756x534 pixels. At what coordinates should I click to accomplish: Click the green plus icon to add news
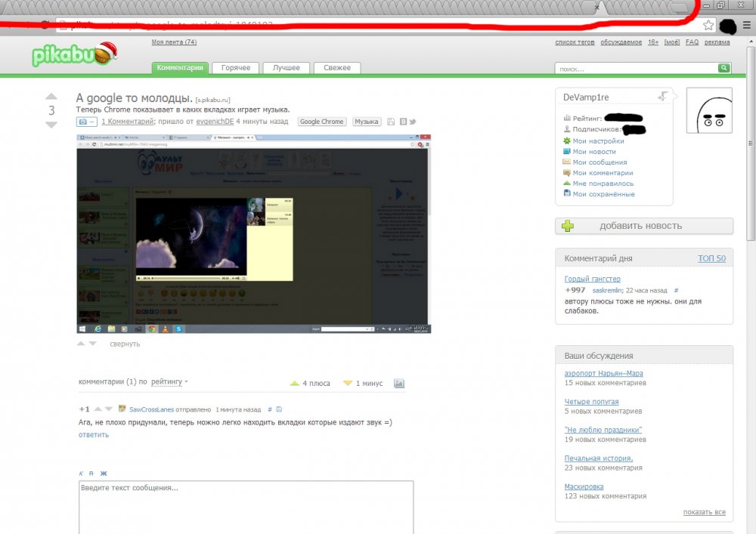click(568, 226)
